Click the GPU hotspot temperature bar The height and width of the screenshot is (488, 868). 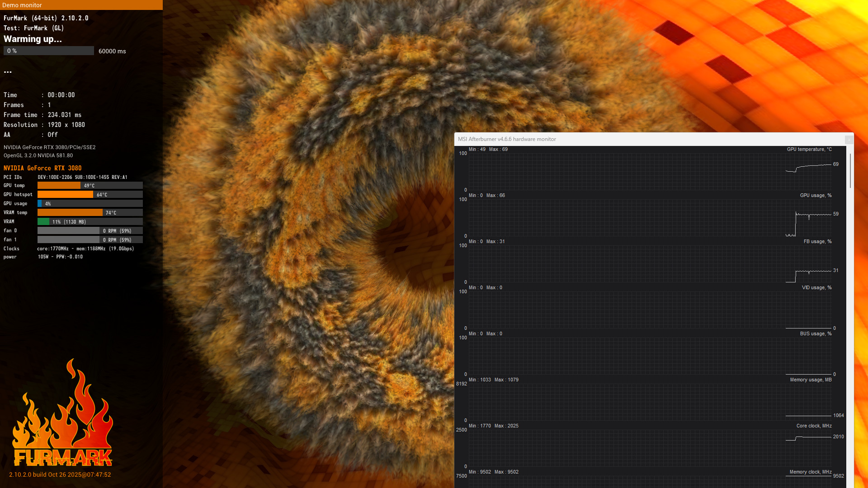pyautogui.click(x=66, y=195)
